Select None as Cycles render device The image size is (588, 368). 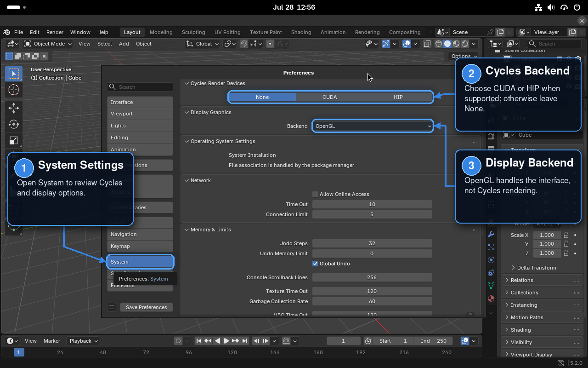(x=262, y=97)
